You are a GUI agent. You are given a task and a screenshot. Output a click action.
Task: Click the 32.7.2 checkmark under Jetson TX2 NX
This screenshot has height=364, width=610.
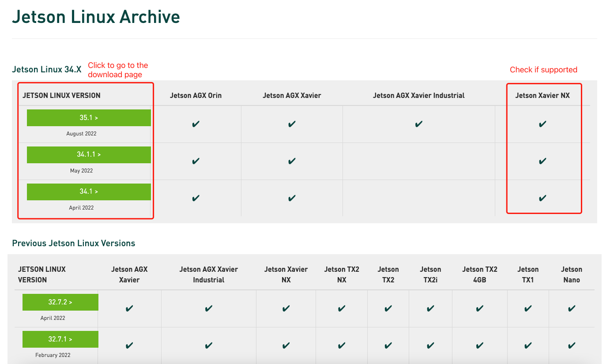coord(342,308)
